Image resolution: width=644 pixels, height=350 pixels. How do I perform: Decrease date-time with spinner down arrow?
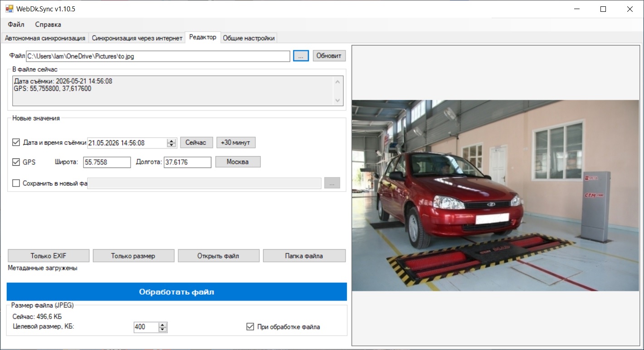pyautogui.click(x=171, y=145)
